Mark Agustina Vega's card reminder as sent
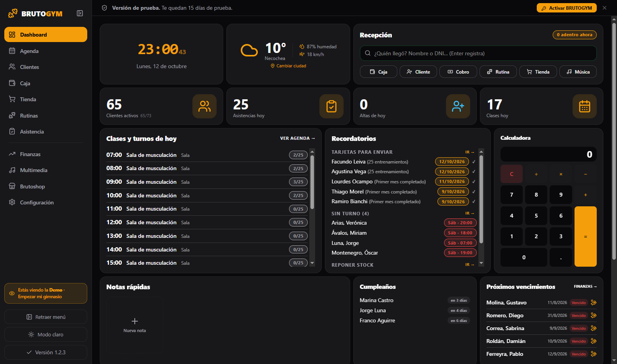Screen dimensions: 617x364 coord(474,172)
